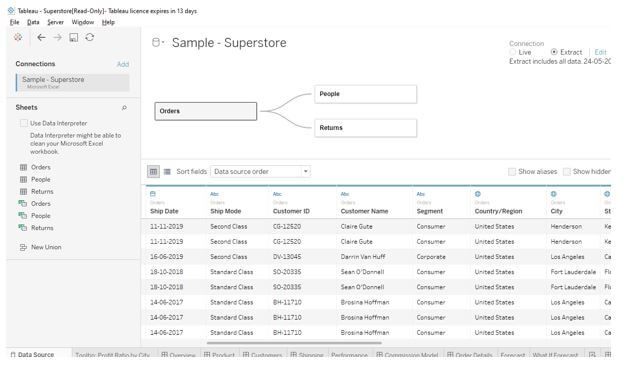Go forward with the right arrow

pyautogui.click(x=57, y=38)
